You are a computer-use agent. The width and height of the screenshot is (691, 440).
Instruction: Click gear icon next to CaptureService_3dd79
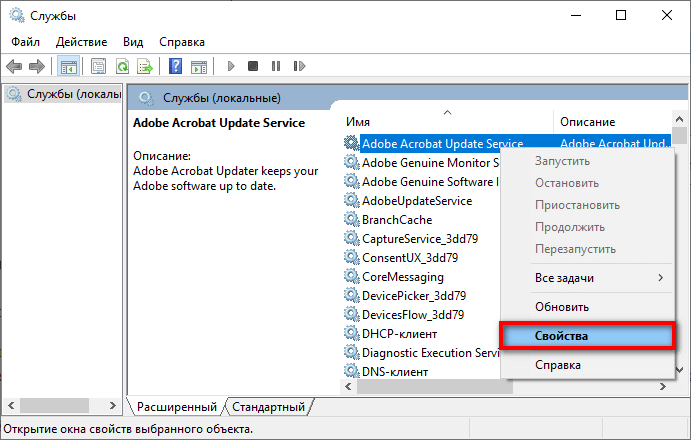351,238
